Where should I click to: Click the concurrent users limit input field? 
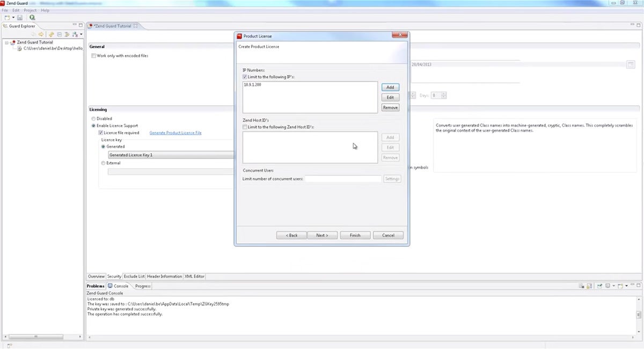tap(343, 179)
